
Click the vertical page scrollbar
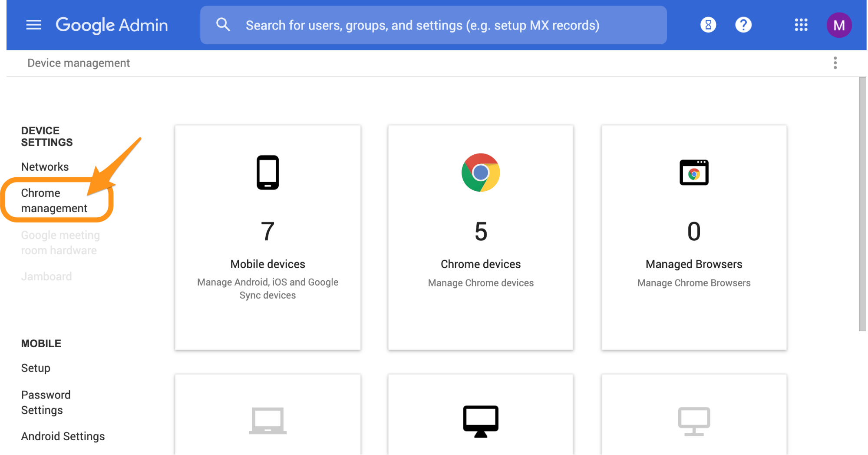pyautogui.click(x=862, y=204)
